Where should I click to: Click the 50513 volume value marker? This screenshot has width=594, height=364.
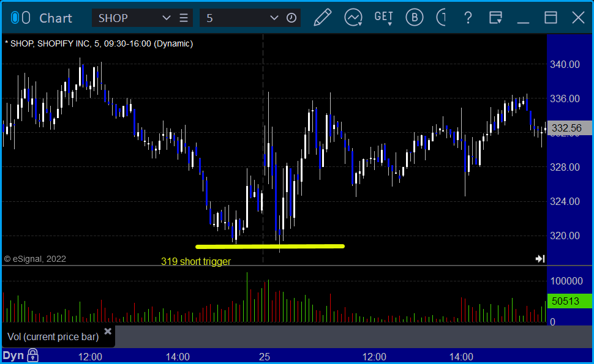(x=570, y=301)
